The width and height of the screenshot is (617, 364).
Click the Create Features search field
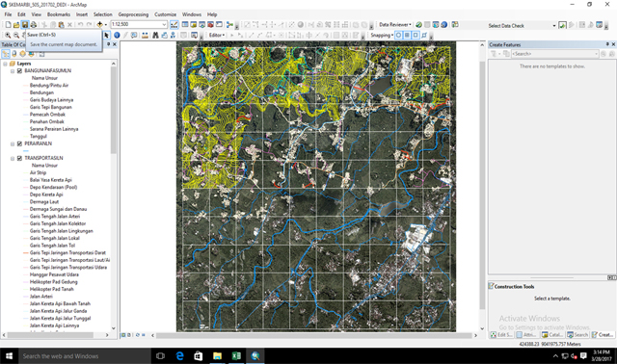[555, 54]
